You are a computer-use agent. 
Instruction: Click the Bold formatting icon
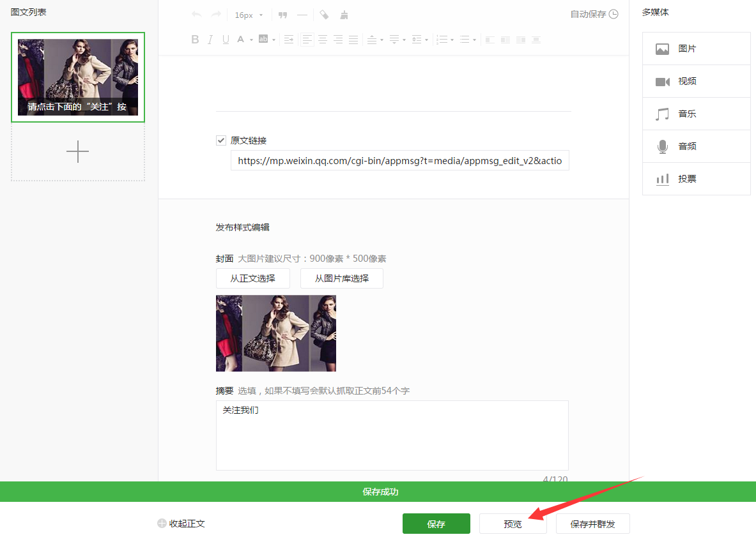pos(195,40)
